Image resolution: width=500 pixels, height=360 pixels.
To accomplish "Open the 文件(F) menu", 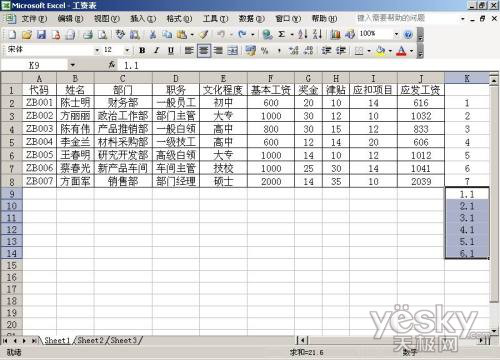I will [35, 19].
